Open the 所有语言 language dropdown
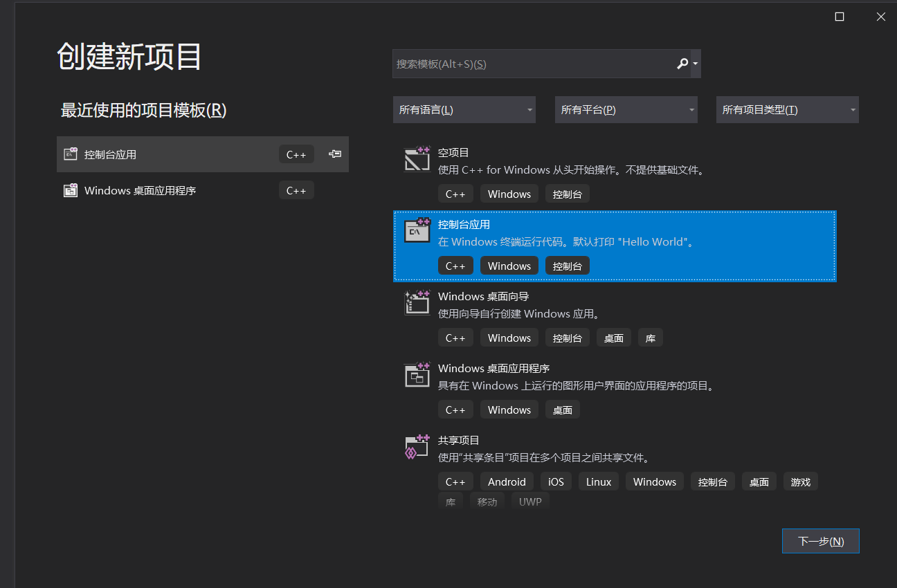Viewport: 897px width, 588px height. (x=464, y=109)
